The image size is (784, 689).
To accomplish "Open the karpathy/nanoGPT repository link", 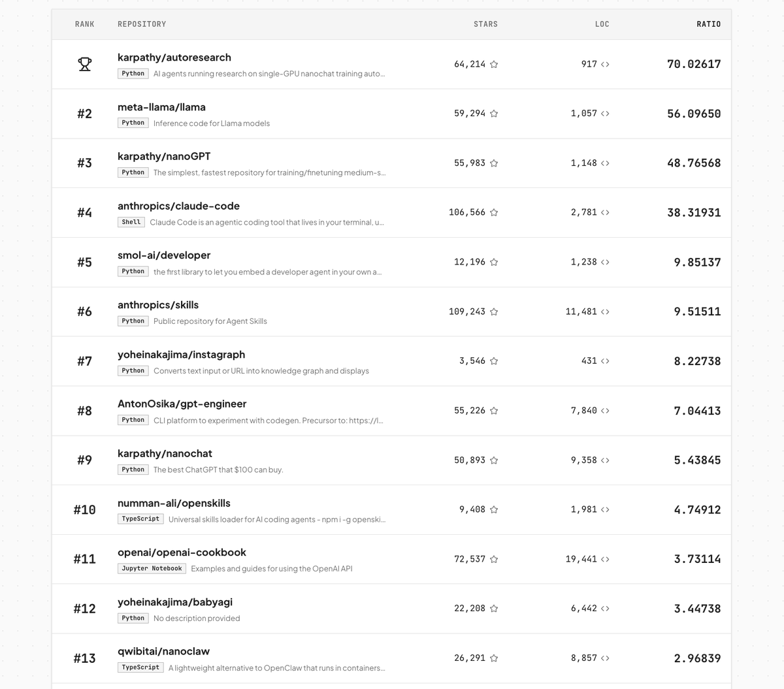I will tap(163, 156).
